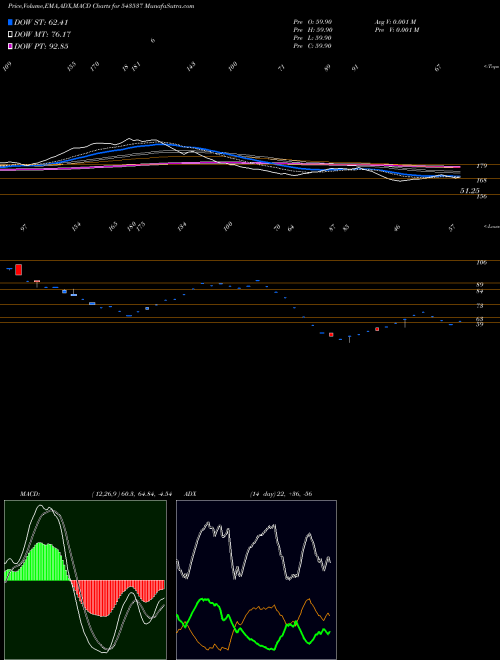Screen dimensions: 500x660
Task: Click the 'Pre L: 59.90' value
Action: pos(313,38)
